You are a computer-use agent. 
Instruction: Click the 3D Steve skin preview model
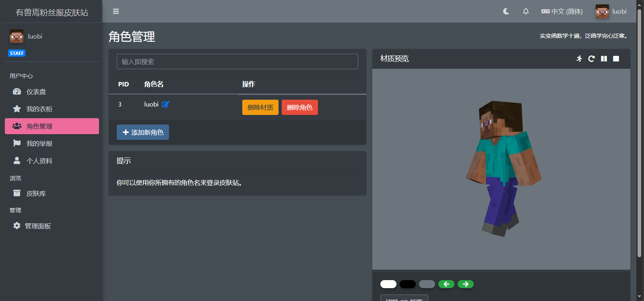504,169
